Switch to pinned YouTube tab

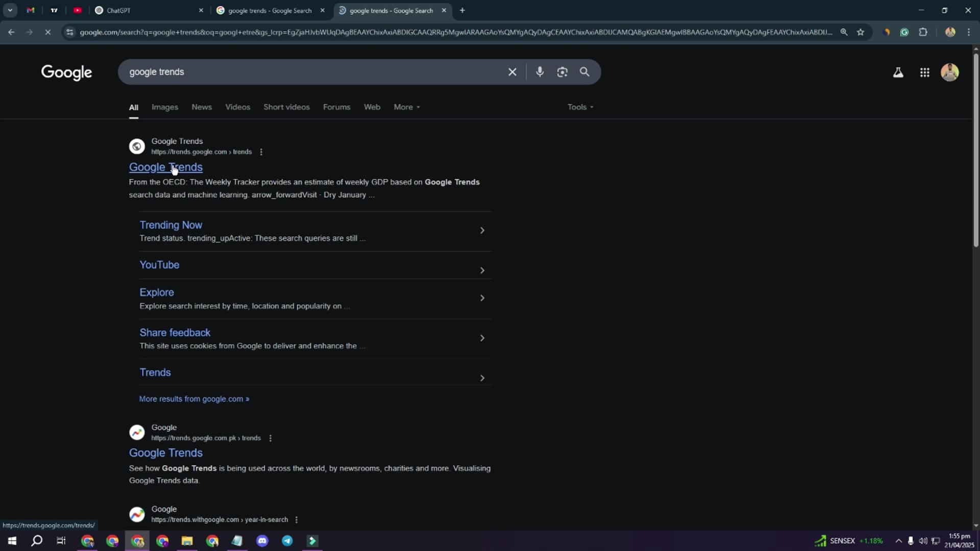point(78,10)
